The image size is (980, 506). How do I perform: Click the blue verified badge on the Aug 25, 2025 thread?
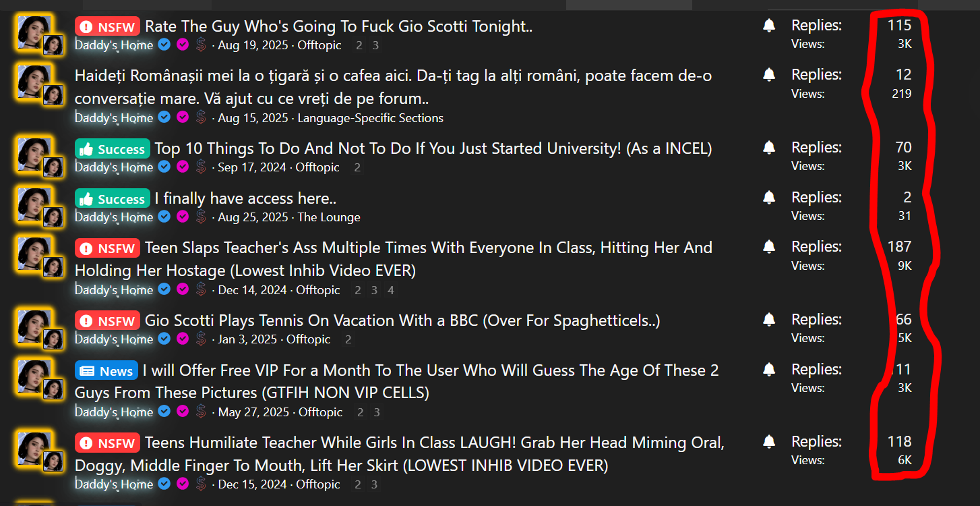click(x=164, y=217)
